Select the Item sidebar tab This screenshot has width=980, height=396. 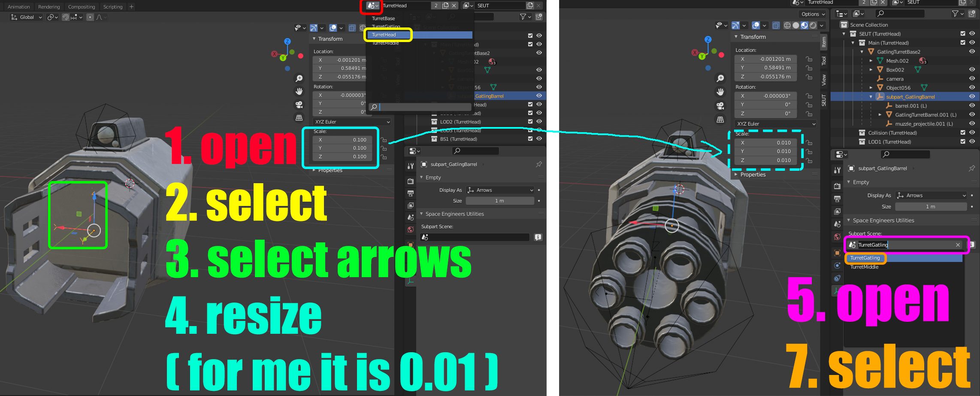824,42
